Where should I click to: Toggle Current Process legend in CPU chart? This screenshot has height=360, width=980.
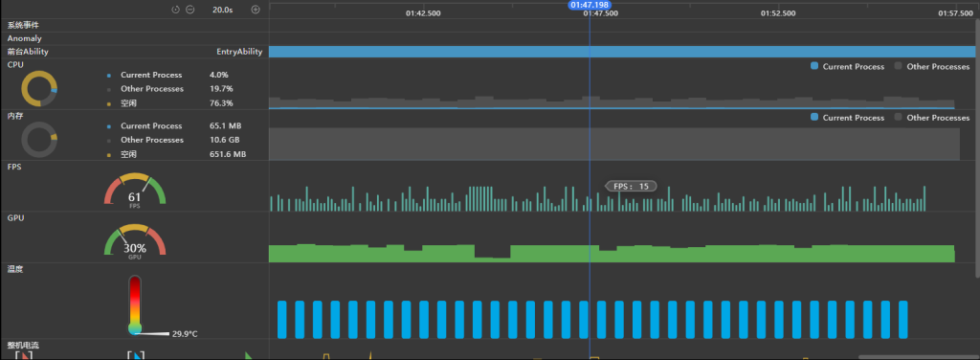848,66
